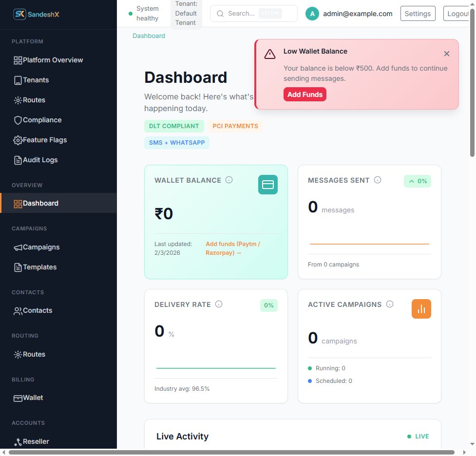Click the System healthy status indicator
The image size is (476, 456).
(x=144, y=14)
